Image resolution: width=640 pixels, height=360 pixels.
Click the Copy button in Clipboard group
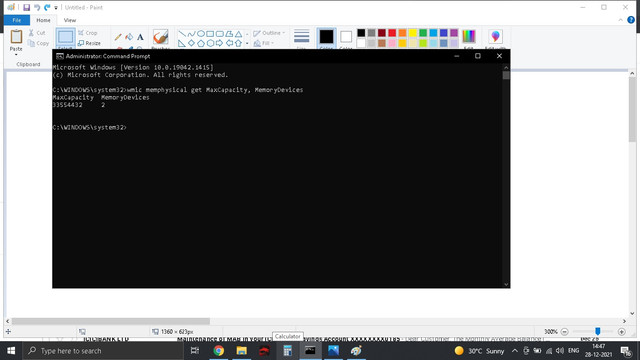(x=38, y=43)
